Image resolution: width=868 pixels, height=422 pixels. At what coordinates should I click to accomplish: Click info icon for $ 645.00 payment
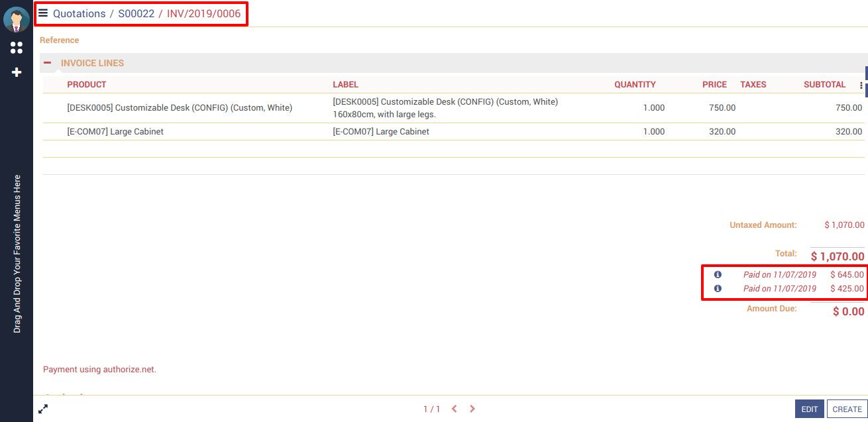718,274
